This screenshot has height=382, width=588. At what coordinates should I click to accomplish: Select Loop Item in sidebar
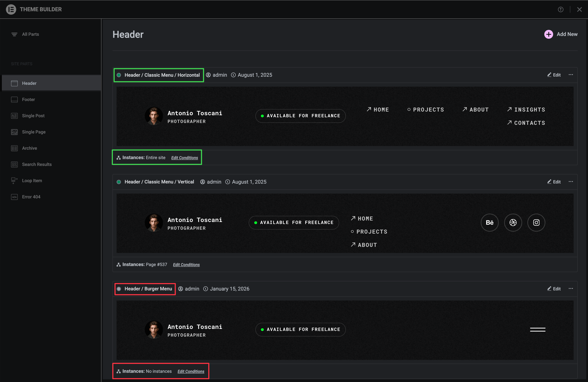tap(32, 180)
